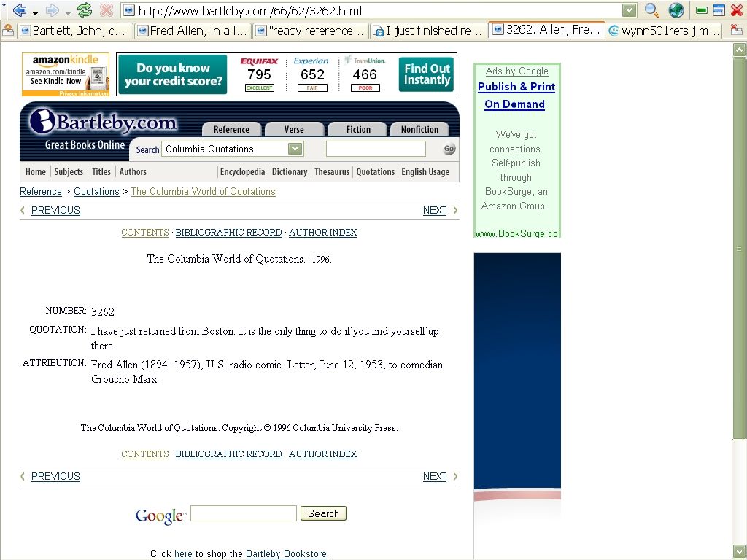747x560 pixels.
Task: Click the globe icon in the toolbar
Action: (675, 10)
